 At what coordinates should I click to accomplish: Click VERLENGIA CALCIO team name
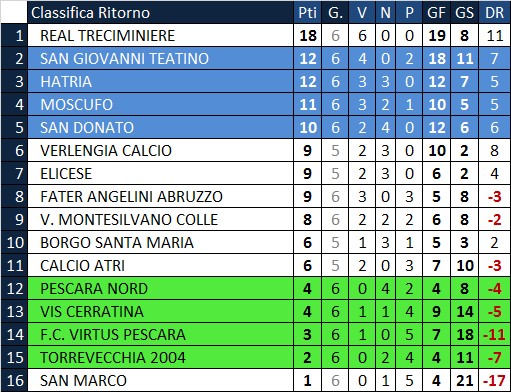[x=106, y=151]
